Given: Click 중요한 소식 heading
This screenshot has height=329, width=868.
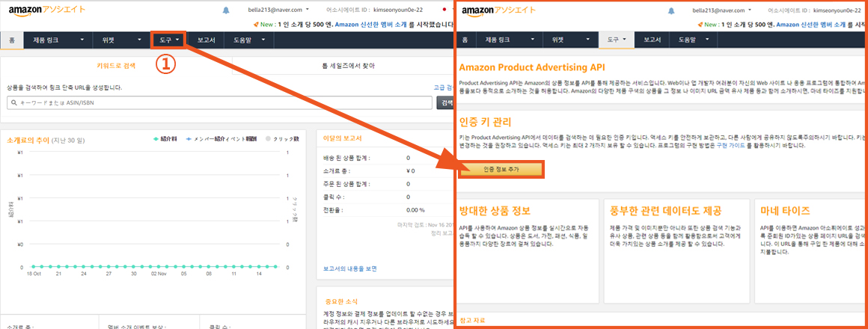Looking at the screenshot, I should click(x=342, y=301).
